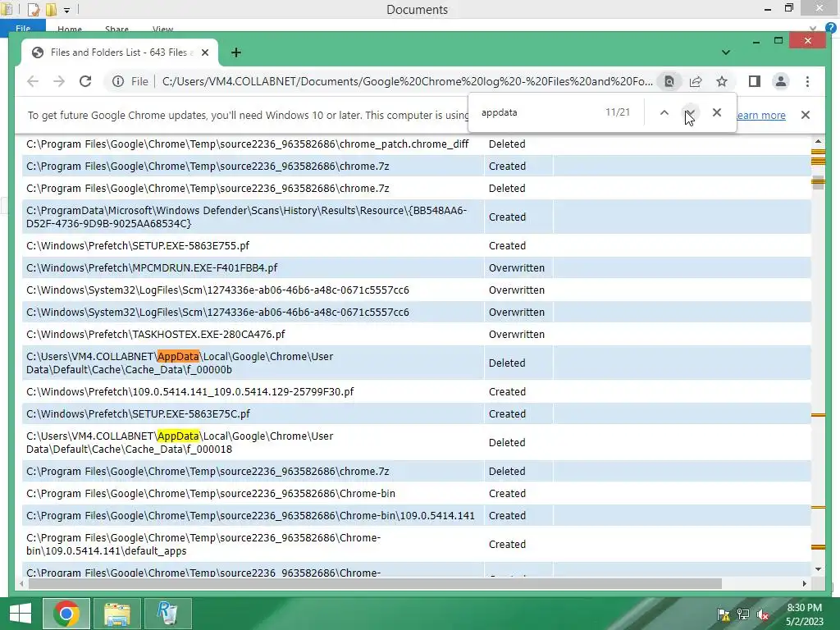The width and height of the screenshot is (840, 630).
Task: Click the default_apps path row
Action: (203, 545)
